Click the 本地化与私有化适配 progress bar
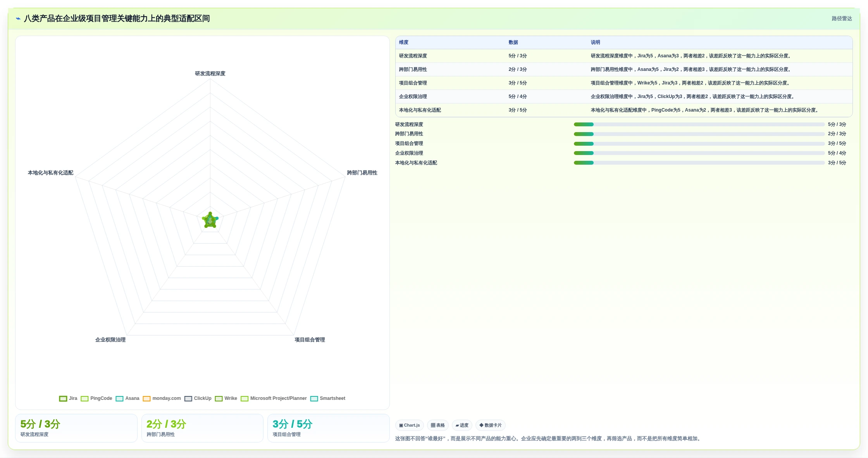 point(699,163)
